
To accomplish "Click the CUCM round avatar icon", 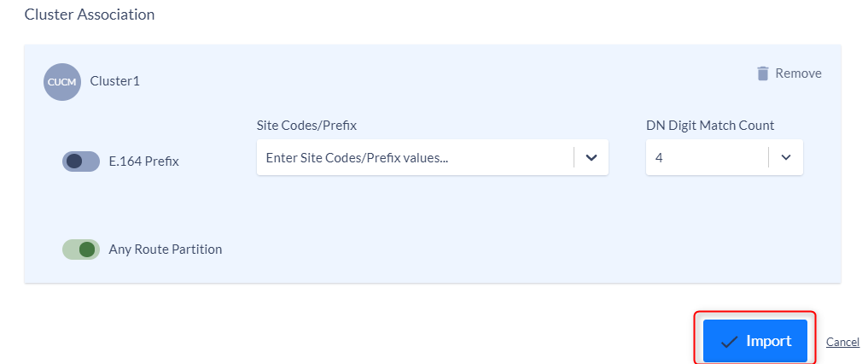I will 62,81.
